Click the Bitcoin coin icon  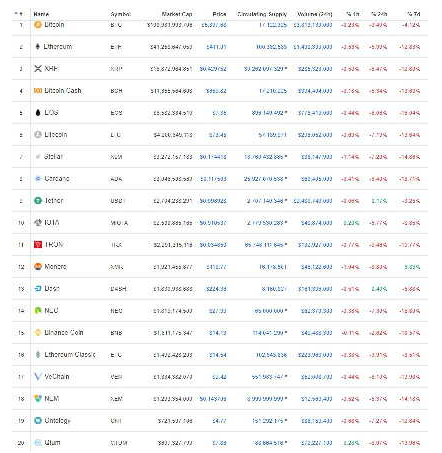[x=38, y=24]
